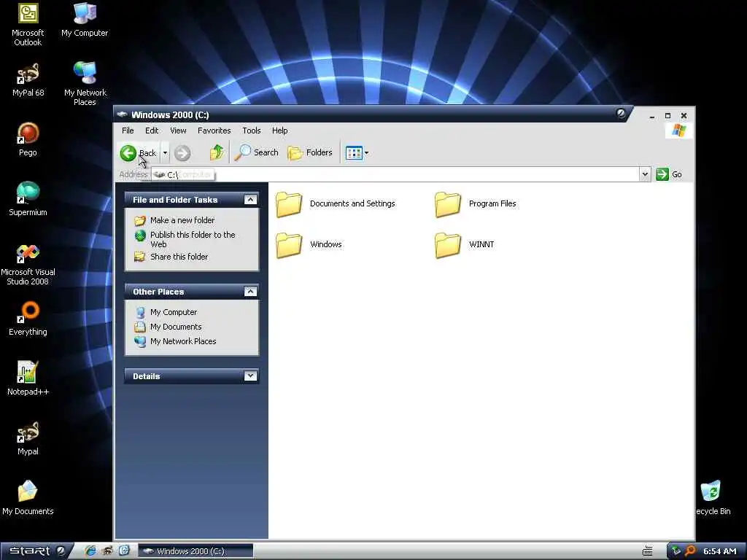Image resolution: width=747 pixels, height=560 pixels.
Task: Click the 6:54 AM system clock
Action: (720, 551)
